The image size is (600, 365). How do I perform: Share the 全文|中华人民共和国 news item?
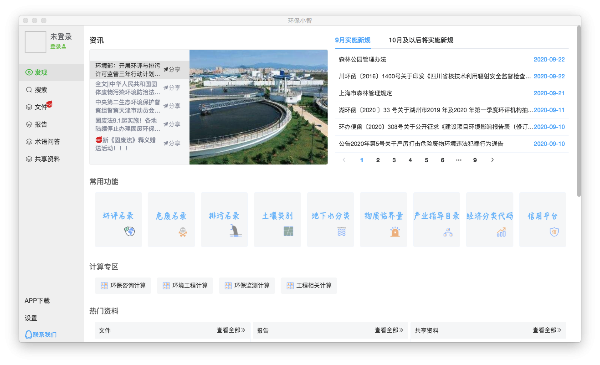pyautogui.click(x=172, y=88)
